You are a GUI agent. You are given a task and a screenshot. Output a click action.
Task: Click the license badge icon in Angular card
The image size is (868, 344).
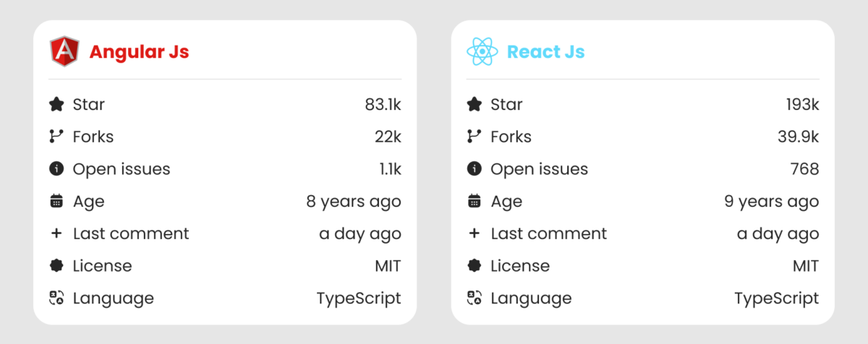point(56,266)
